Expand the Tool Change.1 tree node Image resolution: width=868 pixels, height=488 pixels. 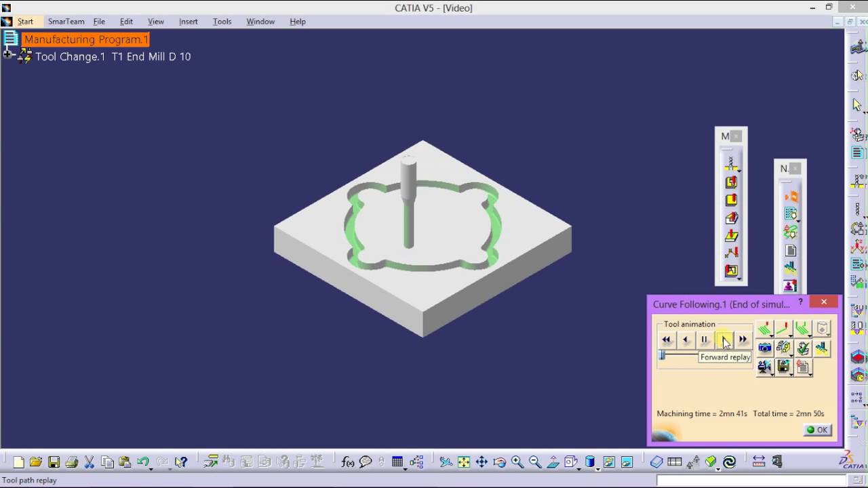coord(7,54)
